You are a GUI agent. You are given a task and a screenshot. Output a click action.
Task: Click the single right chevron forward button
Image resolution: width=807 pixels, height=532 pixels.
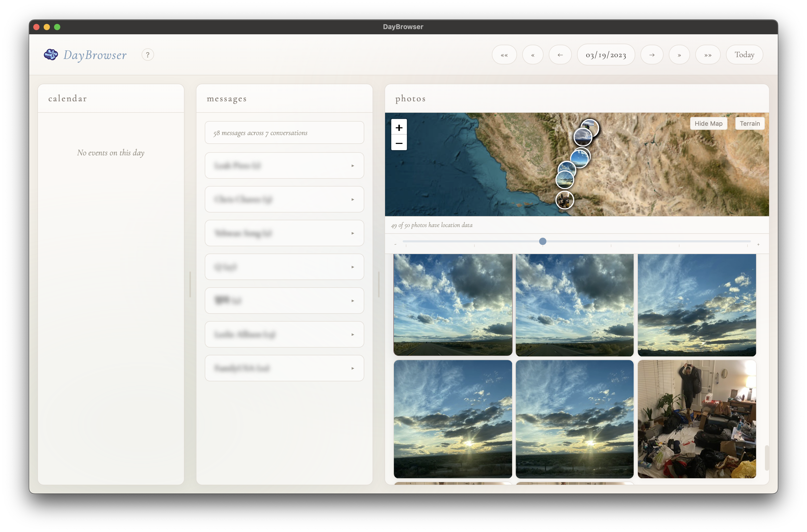[x=679, y=55]
